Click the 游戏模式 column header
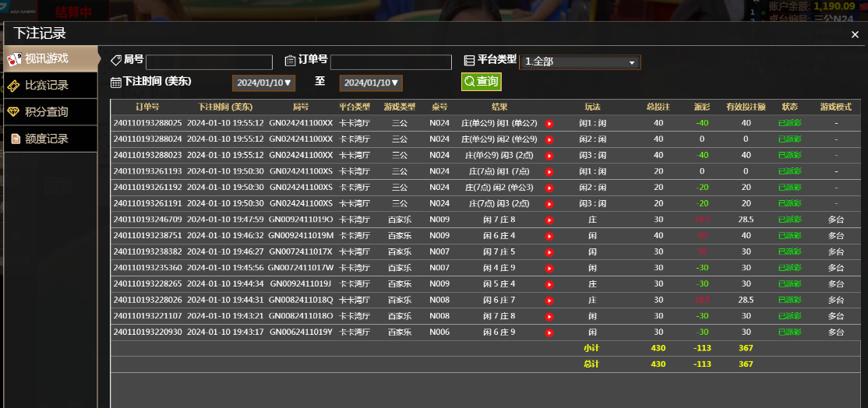Screen dimensions: 868x408 pos(836,107)
